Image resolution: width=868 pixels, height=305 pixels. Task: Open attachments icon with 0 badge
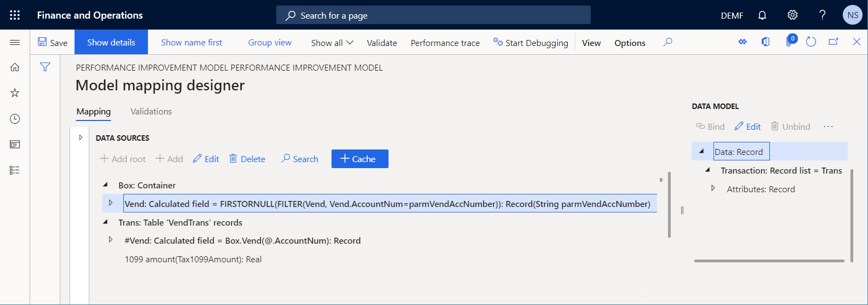click(x=790, y=42)
